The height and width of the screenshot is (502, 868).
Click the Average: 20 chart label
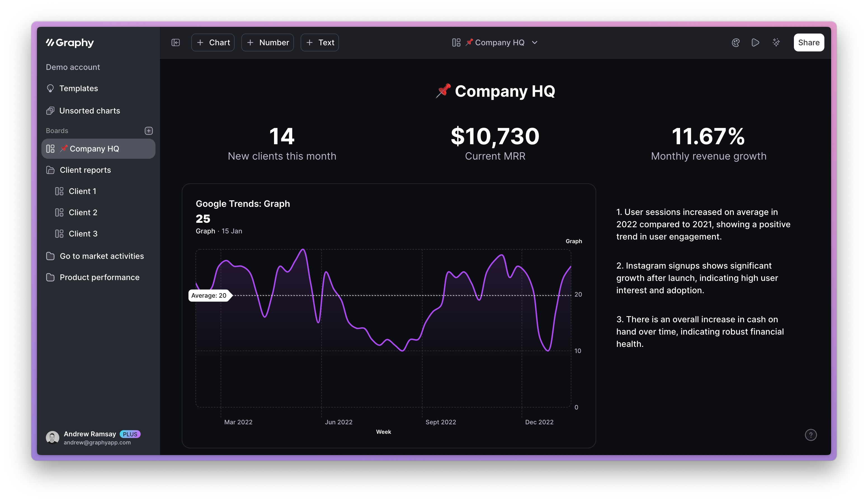click(209, 295)
